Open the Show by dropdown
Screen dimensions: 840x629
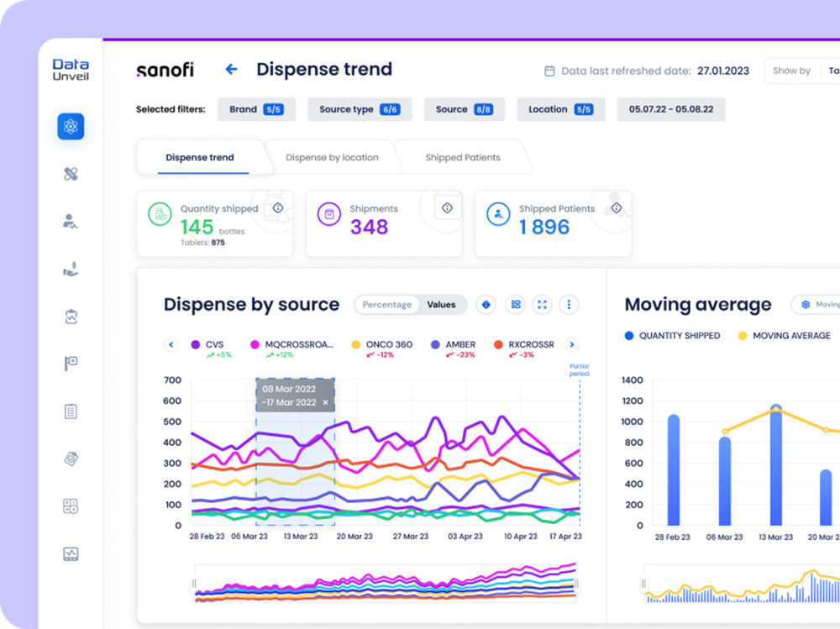pos(802,71)
